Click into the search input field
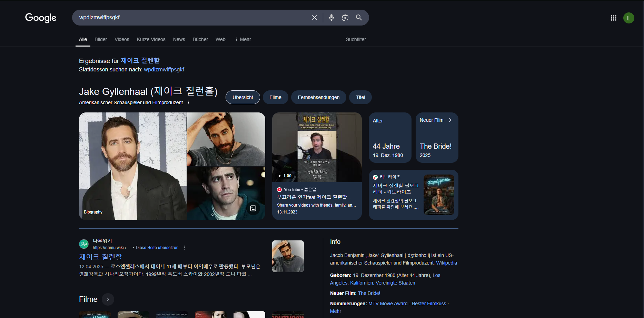This screenshot has width=644, height=318. (193, 18)
